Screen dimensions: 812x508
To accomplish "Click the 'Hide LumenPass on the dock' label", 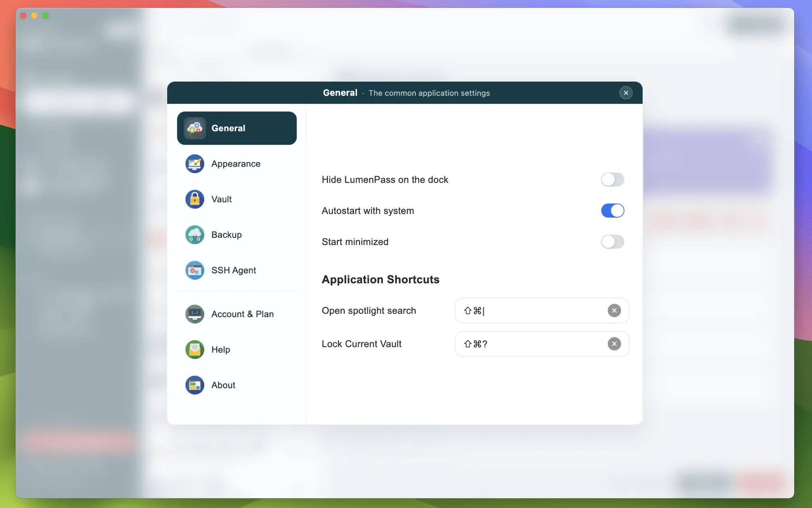I will [x=385, y=180].
